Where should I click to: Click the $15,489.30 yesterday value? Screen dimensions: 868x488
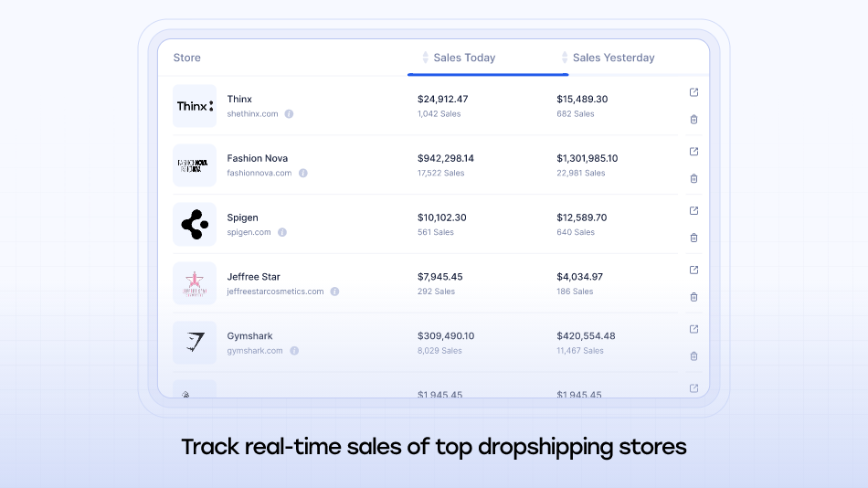tap(582, 99)
